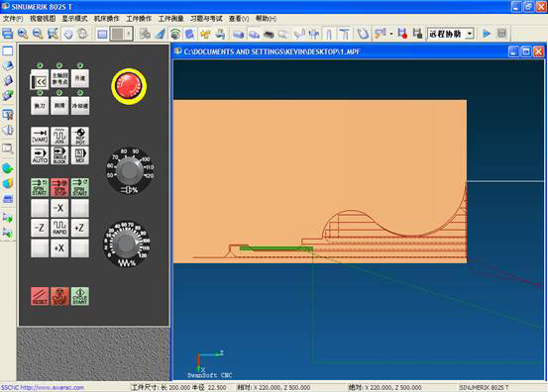Toggle the 换刀 tool change key

[40, 105]
